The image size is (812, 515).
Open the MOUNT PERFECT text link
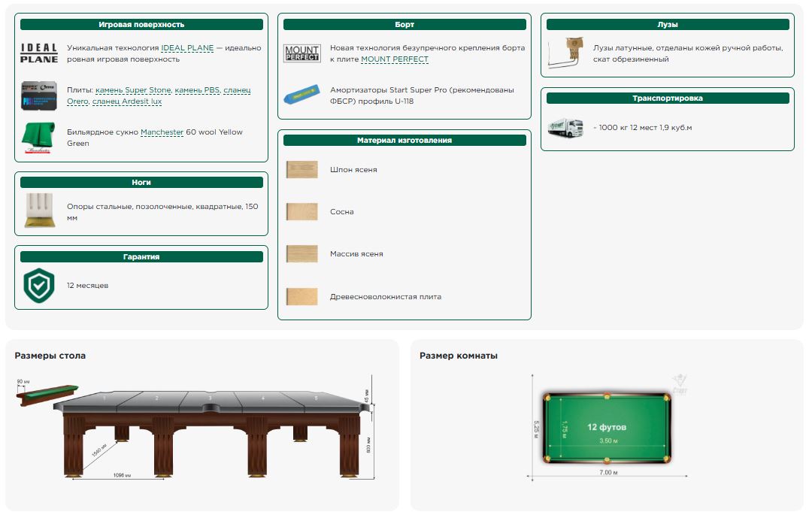pyautogui.click(x=394, y=59)
